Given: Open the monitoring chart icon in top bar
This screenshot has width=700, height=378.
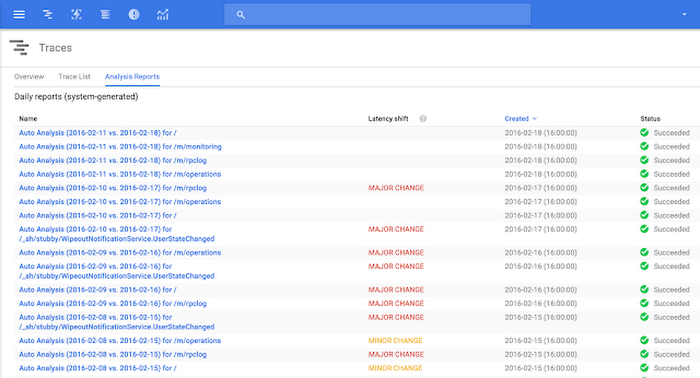Looking at the screenshot, I should click(162, 14).
